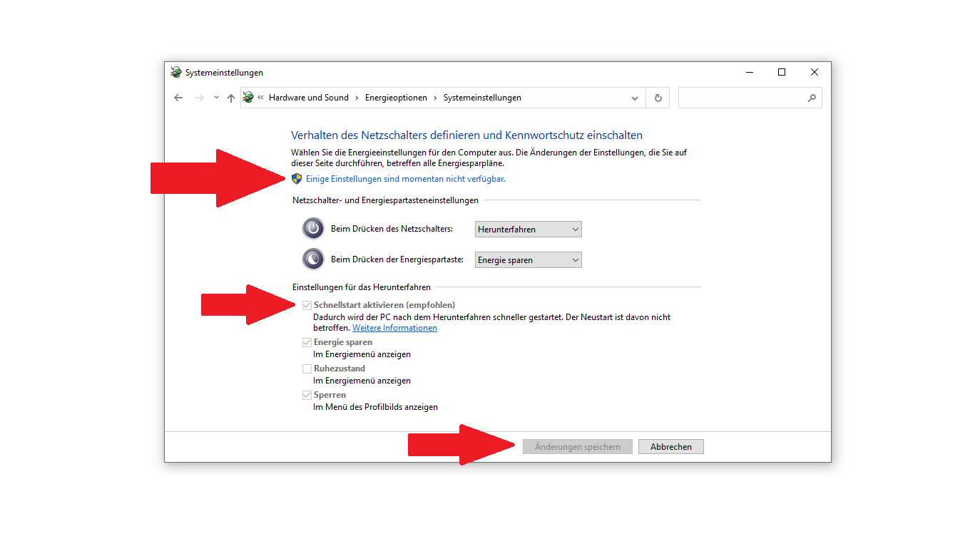The image size is (980, 551).
Task: Click the Abbrechen button
Action: click(x=671, y=447)
